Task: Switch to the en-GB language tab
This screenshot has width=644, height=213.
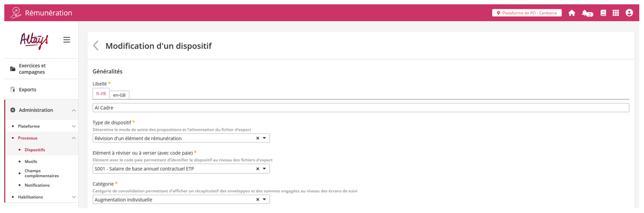Action: coord(119,95)
